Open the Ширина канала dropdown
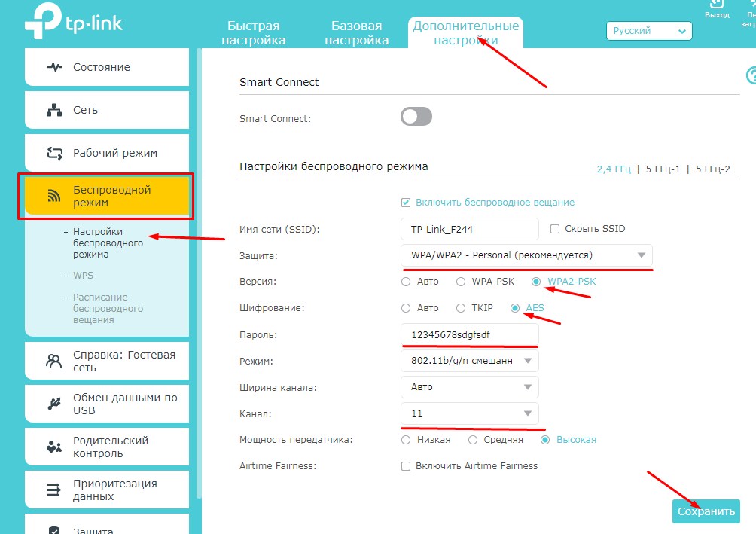756x534 pixels. point(470,387)
